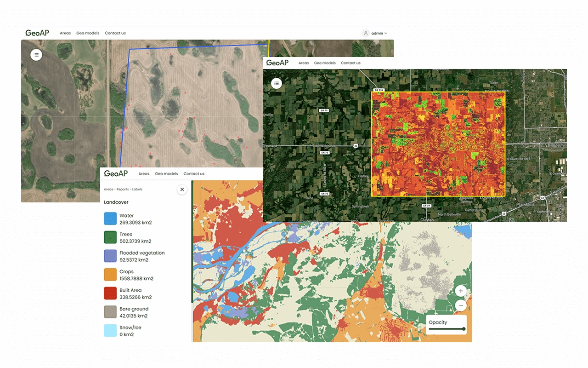Viewport: 588px width, 368px height.
Task: Close the Landcover panel with the X button
Action: (182, 189)
